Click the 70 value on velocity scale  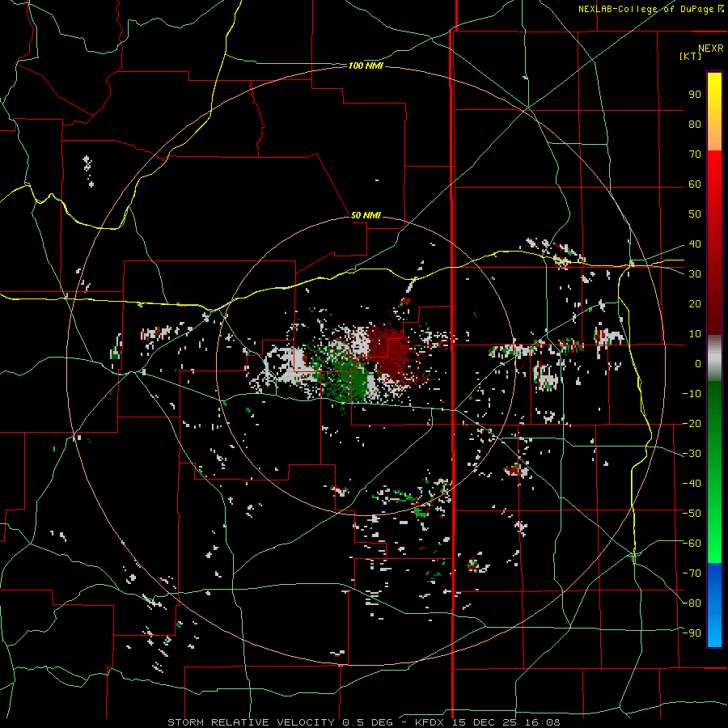[695, 154]
